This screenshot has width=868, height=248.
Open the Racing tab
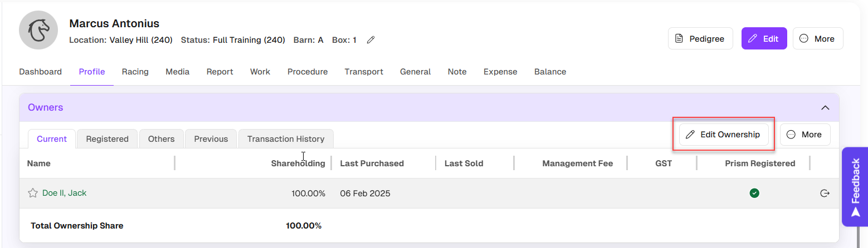coord(135,72)
